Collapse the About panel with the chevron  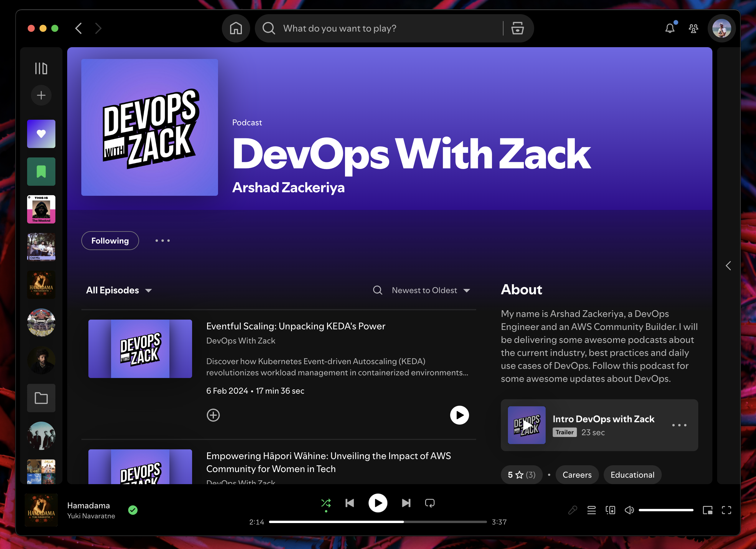(728, 265)
